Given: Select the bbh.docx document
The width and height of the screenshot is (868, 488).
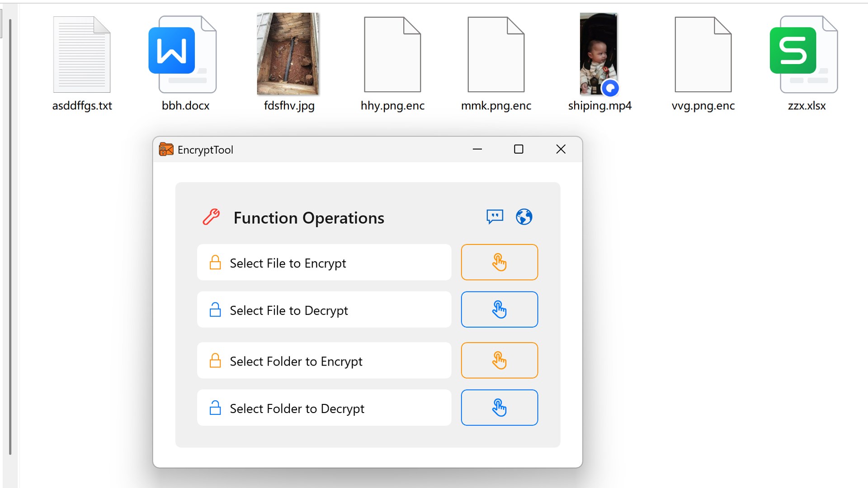Looking at the screenshot, I should (x=185, y=55).
